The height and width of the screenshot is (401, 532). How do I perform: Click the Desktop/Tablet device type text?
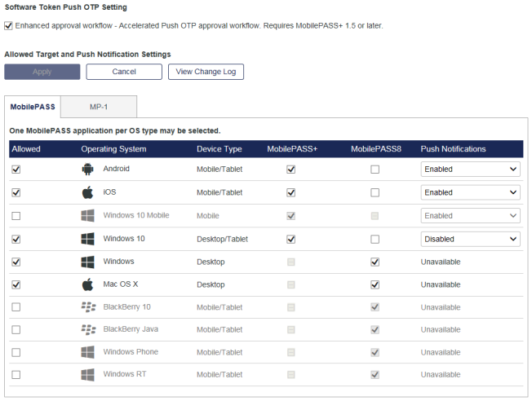(222, 239)
